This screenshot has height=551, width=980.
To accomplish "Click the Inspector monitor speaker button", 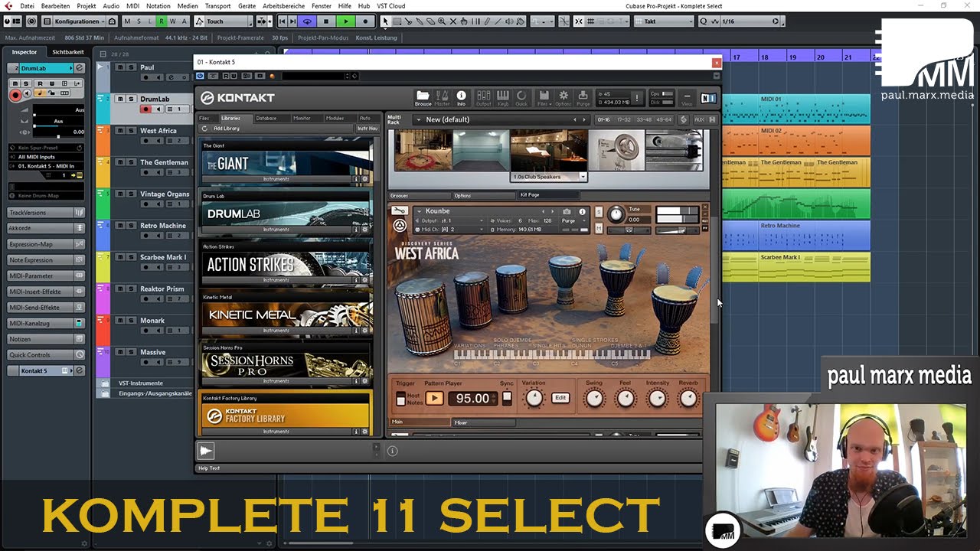I will click(28, 95).
